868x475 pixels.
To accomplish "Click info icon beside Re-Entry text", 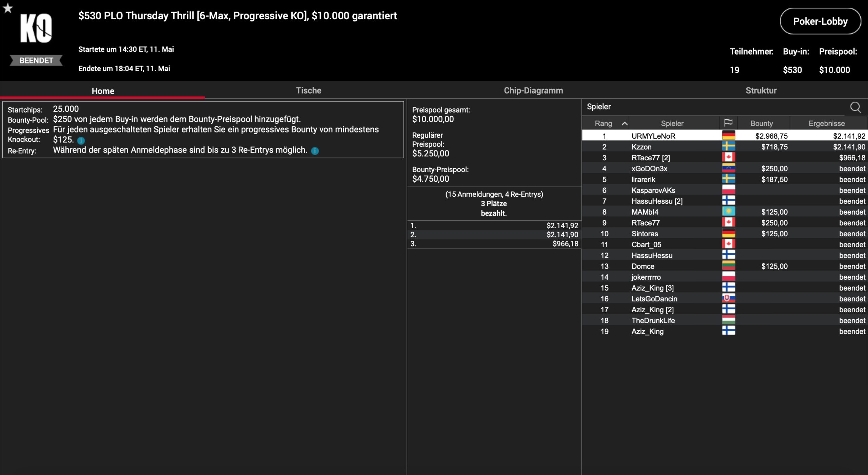I will (315, 151).
